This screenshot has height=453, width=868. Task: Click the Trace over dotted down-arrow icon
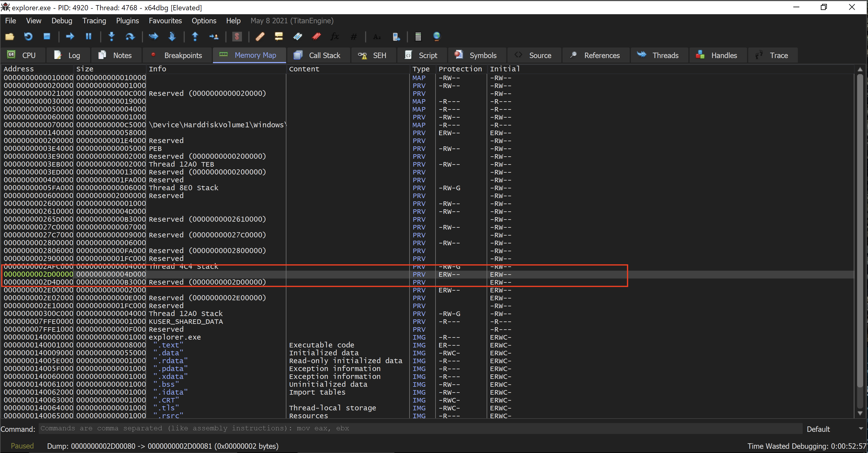point(172,36)
